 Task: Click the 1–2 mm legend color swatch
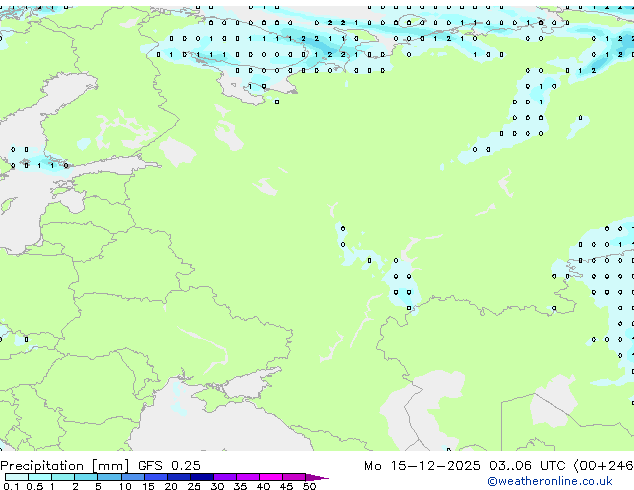63,477
